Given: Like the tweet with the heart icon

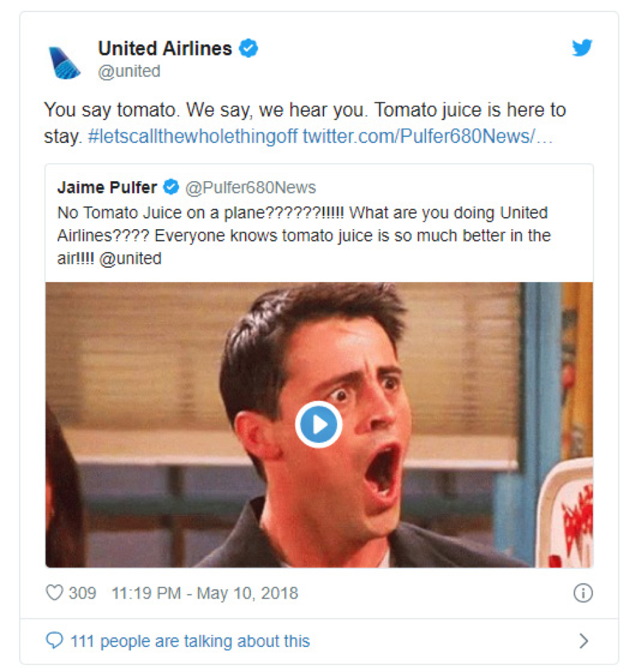Looking at the screenshot, I should [54, 593].
